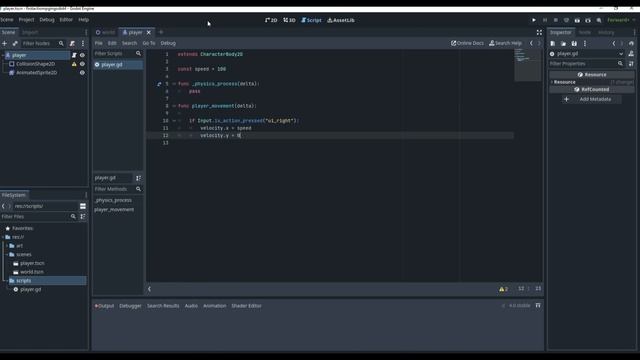
Task: Click script warnings count icon
Action: pos(503,289)
